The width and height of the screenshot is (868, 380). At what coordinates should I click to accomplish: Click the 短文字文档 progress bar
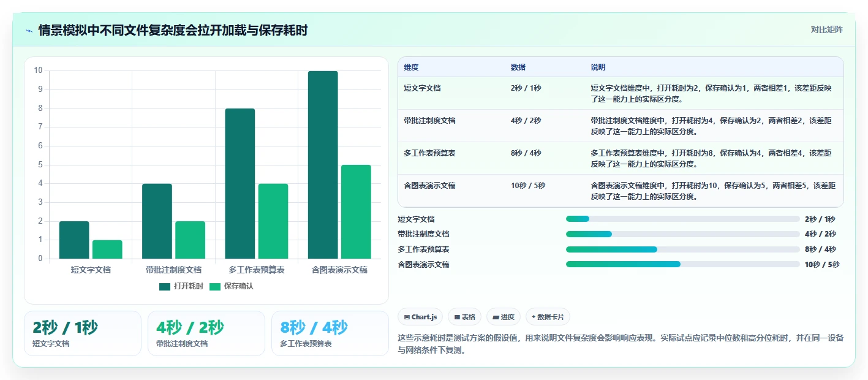[x=683, y=219]
